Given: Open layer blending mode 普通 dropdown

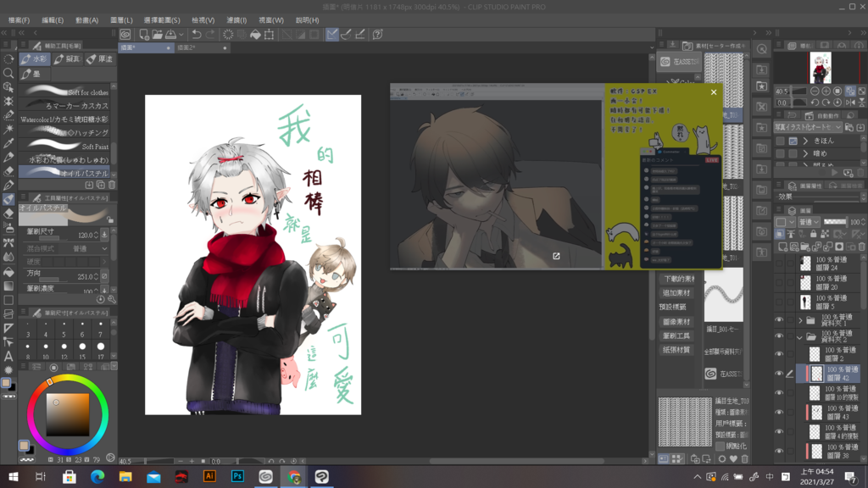Looking at the screenshot, I should click(808, 222).
